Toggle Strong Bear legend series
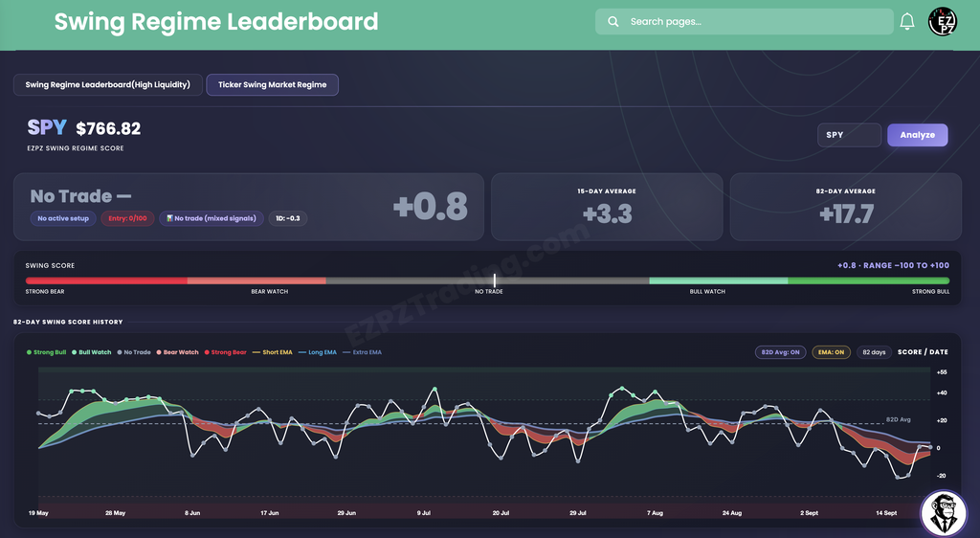The width and height of the screenshot is (980, 538). point(225,352)
